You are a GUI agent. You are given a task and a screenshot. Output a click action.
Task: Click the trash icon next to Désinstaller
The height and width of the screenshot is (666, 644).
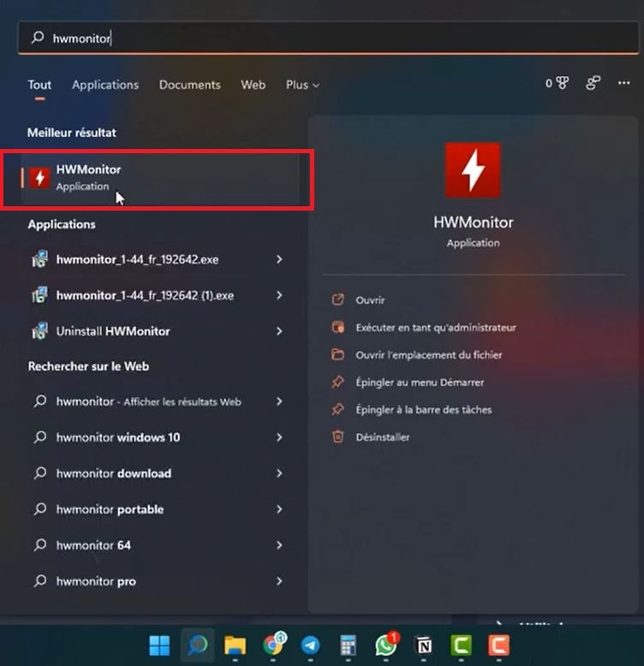337,437
